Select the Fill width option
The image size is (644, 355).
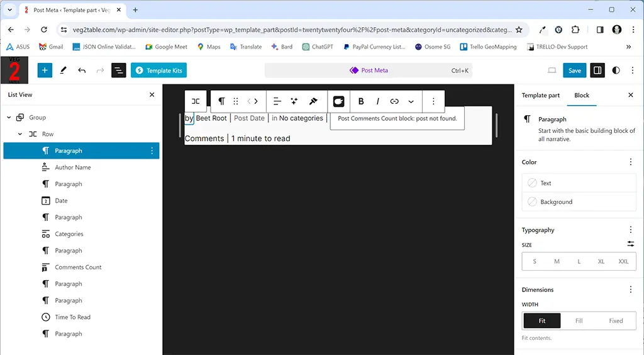tap(579, 321)
